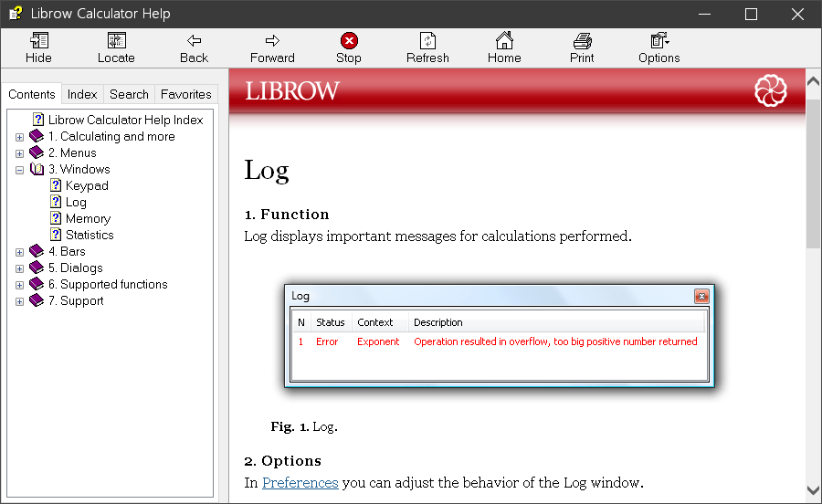Click the red close icon in Log figure
Screen dimensions: 822x504
[x=701, y=297]
